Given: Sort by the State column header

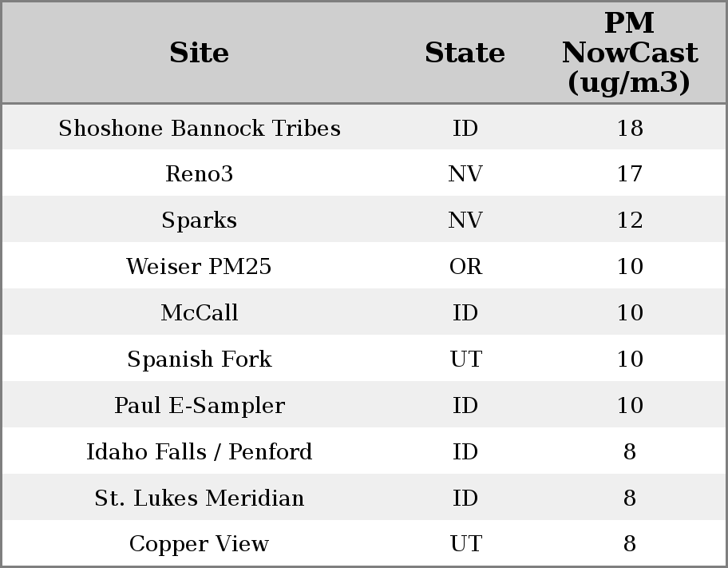Looking at the screenshot, I should [x=465, y=53].
